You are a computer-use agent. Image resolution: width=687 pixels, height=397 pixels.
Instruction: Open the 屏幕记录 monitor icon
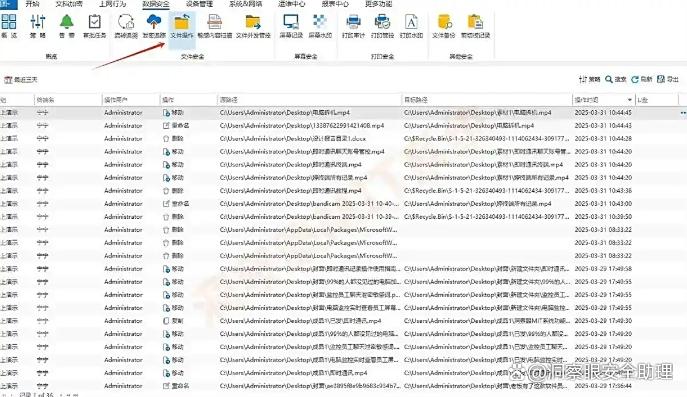(291, 26)
